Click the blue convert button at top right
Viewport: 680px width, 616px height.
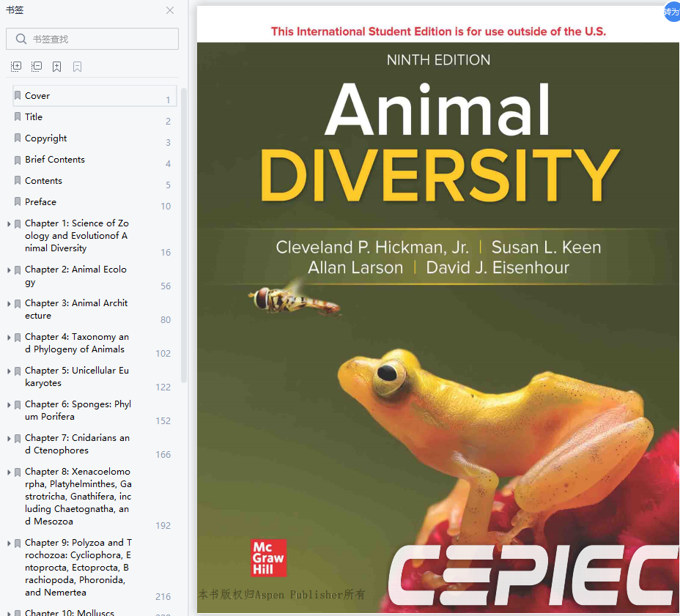(672, 12)
